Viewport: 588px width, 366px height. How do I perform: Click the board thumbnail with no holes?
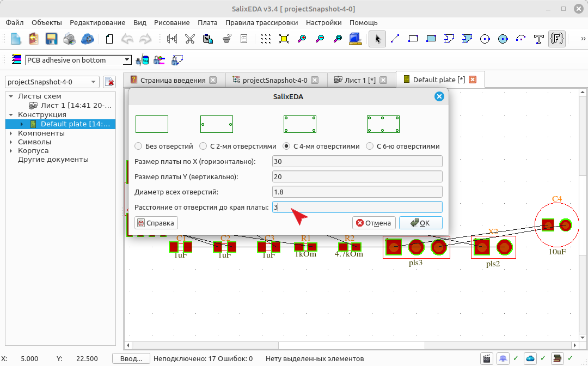click(151, 124)
